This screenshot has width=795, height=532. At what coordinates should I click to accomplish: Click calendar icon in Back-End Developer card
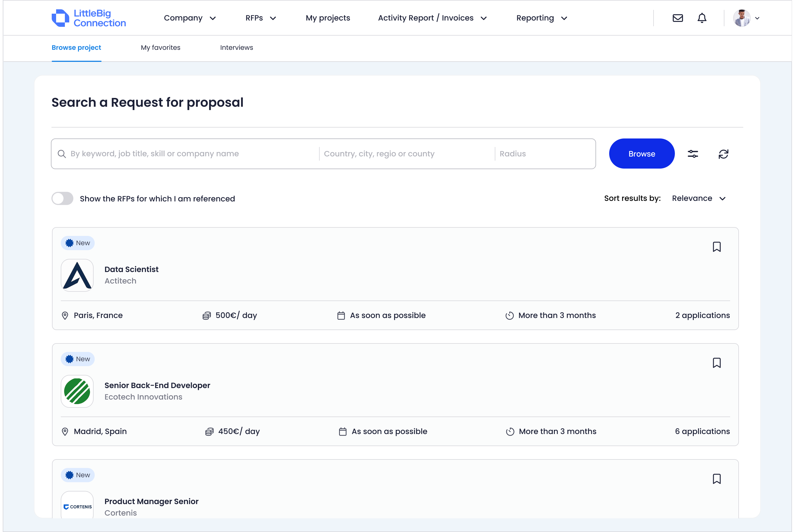(343, 432)
